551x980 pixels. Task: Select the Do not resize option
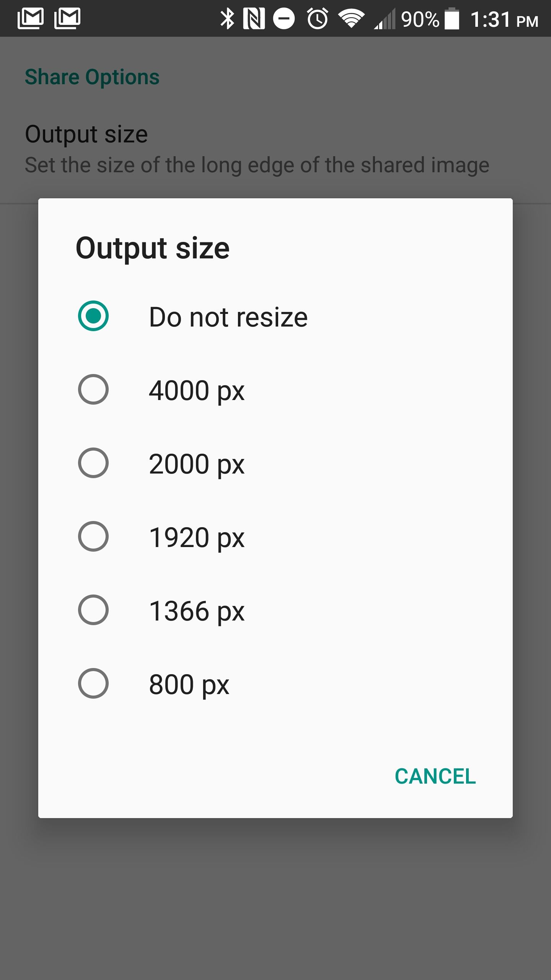[x=93, y=316]
